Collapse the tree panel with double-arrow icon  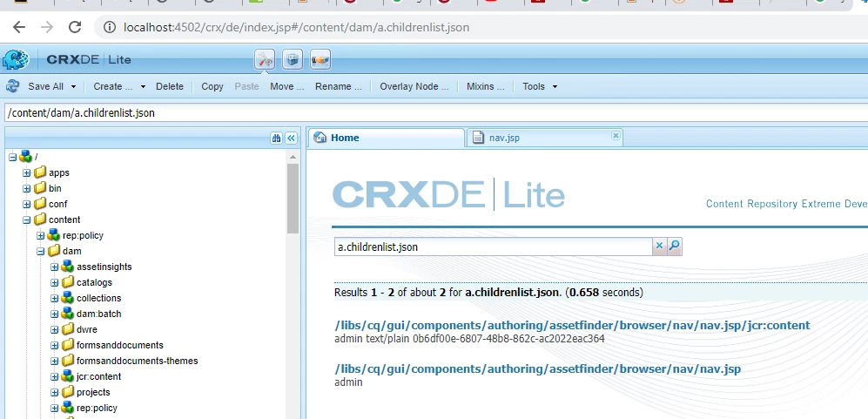[x=291, y=138]
